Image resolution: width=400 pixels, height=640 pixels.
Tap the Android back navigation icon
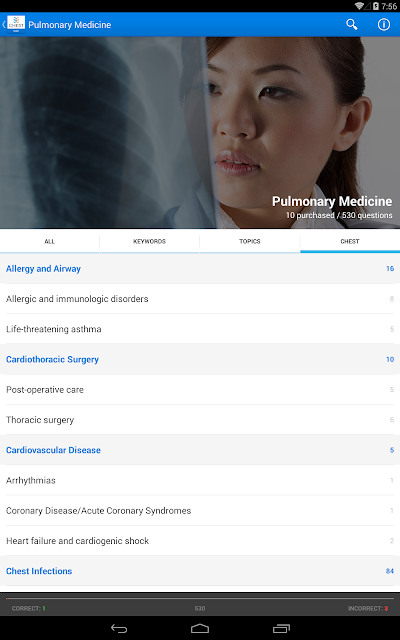coord(119,629)
